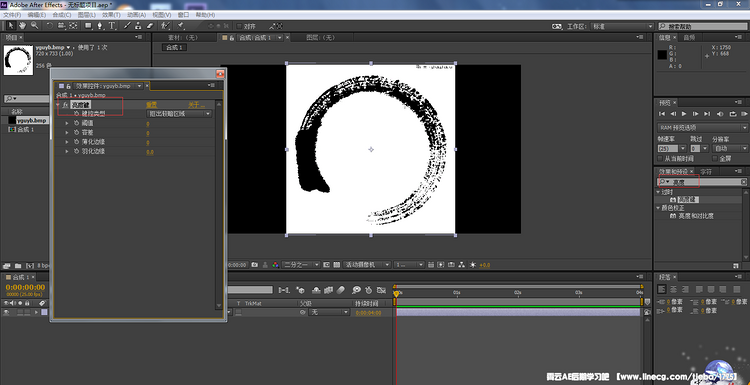Toggle the Draft 3D icon in timeline
The height and width of the screenshot is (385, 750).
[300, 290]
